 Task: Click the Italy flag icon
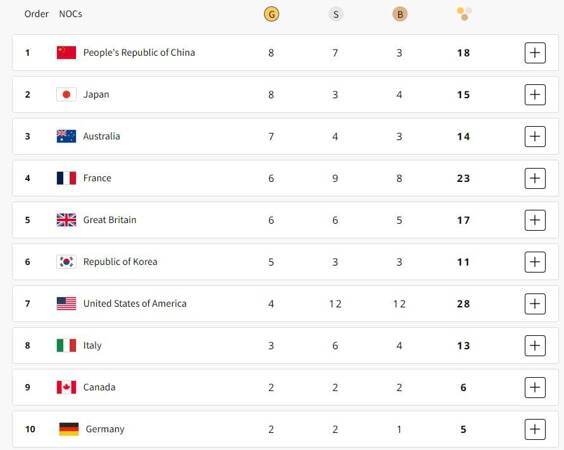point(66,345)
